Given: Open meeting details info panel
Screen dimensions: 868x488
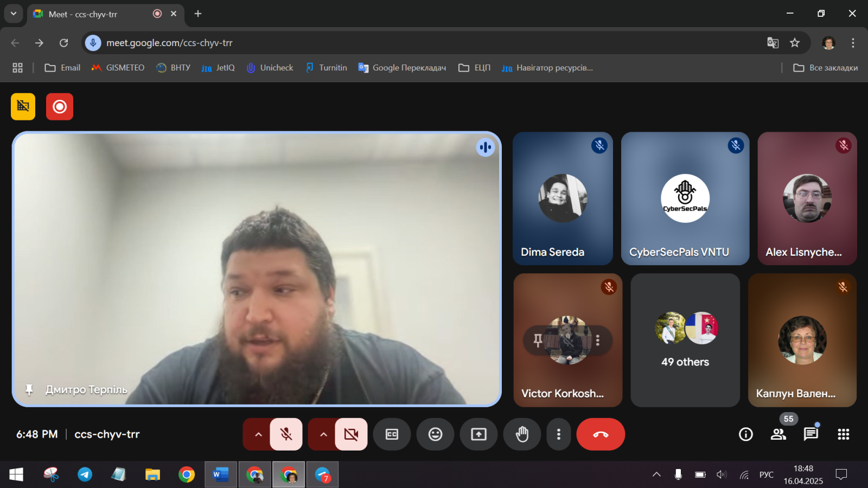Looking at the screenshot, I should [746, 434].
